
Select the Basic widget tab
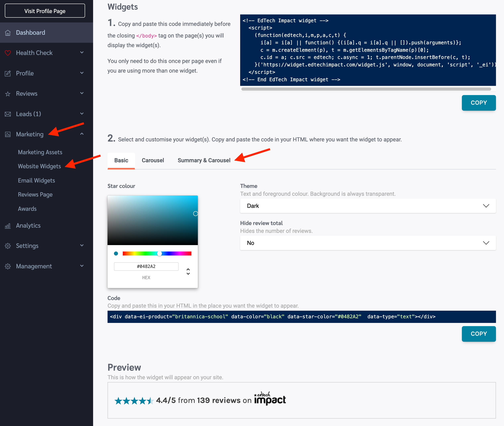(121, 160)
